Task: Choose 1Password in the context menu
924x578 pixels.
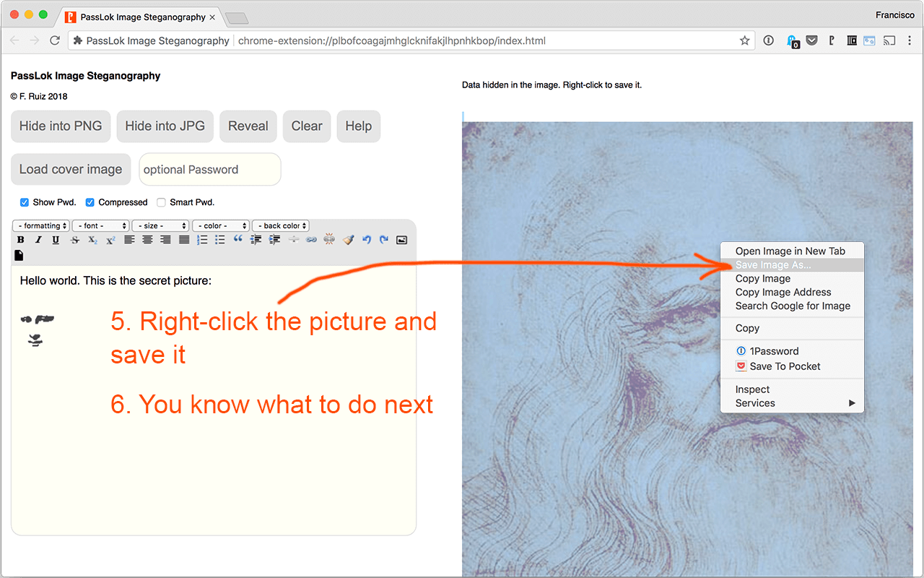Action: click(x=792, y=351)
